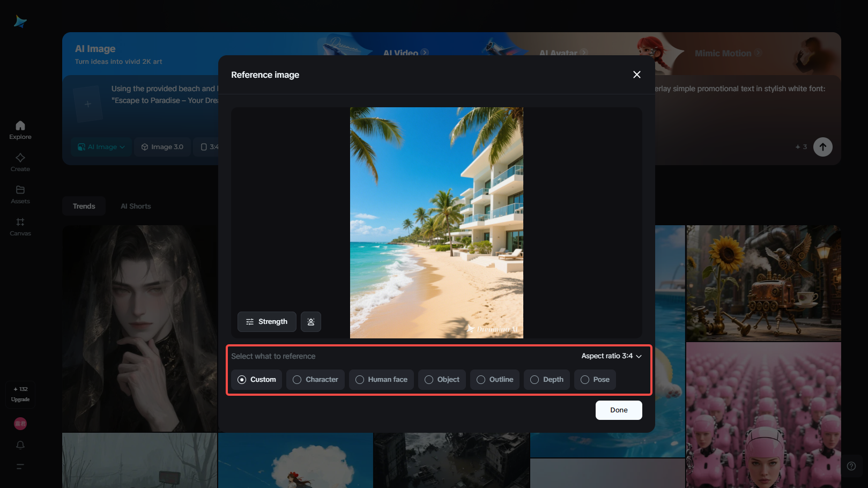Image resolution: width=868 pixels, height=488 pixels.
Task: Click the face-detect icon beside Strength
Action: pos(311,322)
